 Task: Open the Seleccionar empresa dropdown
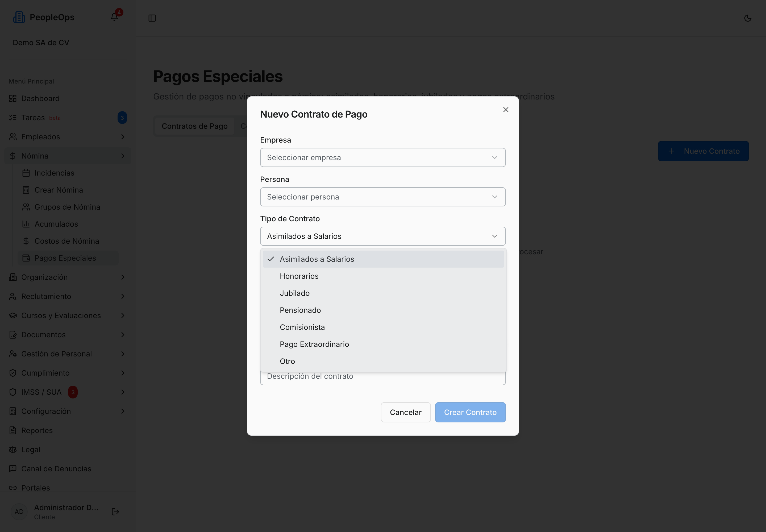coord(383,157)
